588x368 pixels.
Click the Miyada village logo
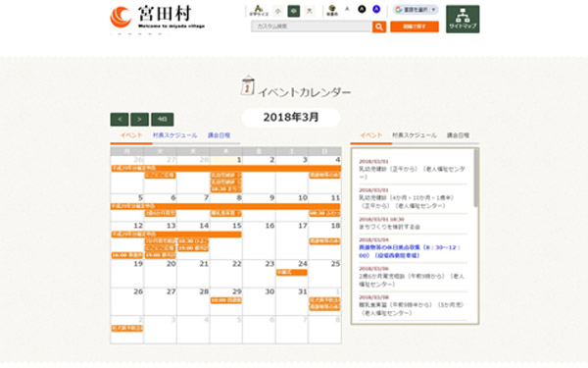click(158, 18)
